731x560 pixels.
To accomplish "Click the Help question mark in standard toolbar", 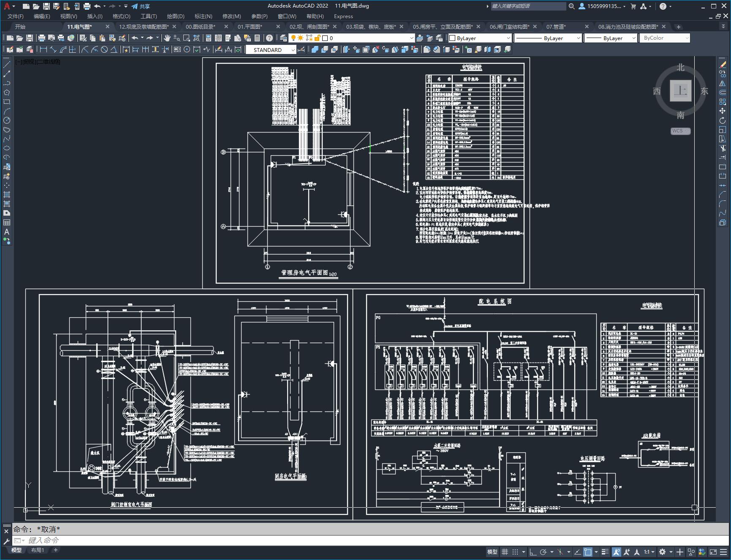I will click(x=269, y=38).
